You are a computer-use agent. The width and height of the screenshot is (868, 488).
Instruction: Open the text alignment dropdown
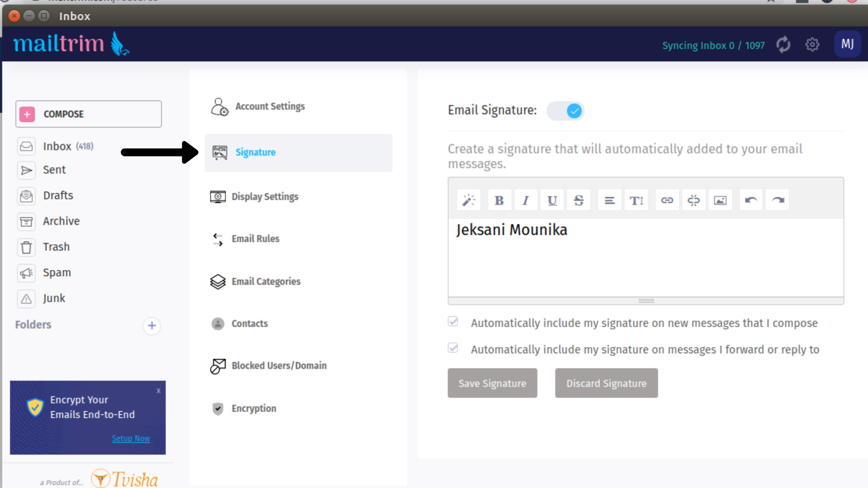pyautogui.click(x=610, y=200)
